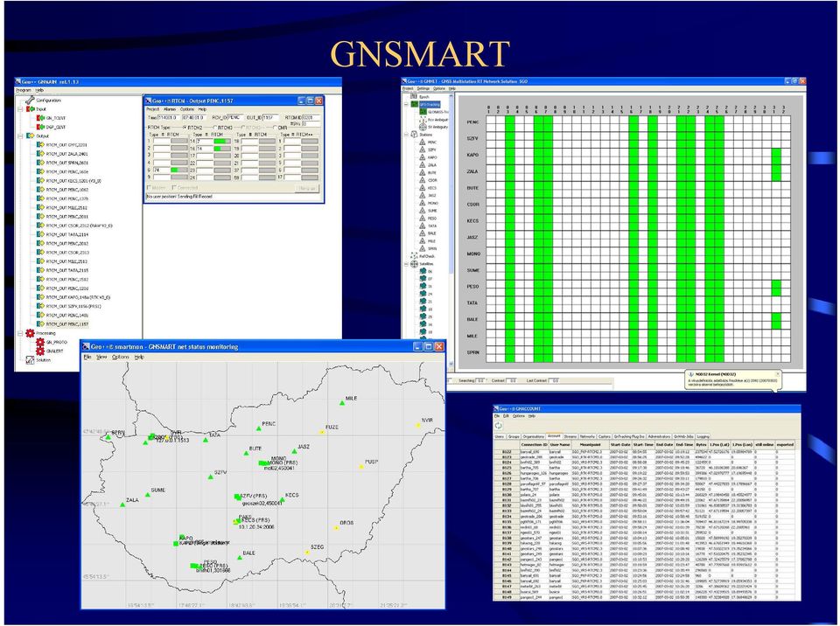Select the CMR radio button
This screenshot has width=840, height=626.
click(276, 128)
